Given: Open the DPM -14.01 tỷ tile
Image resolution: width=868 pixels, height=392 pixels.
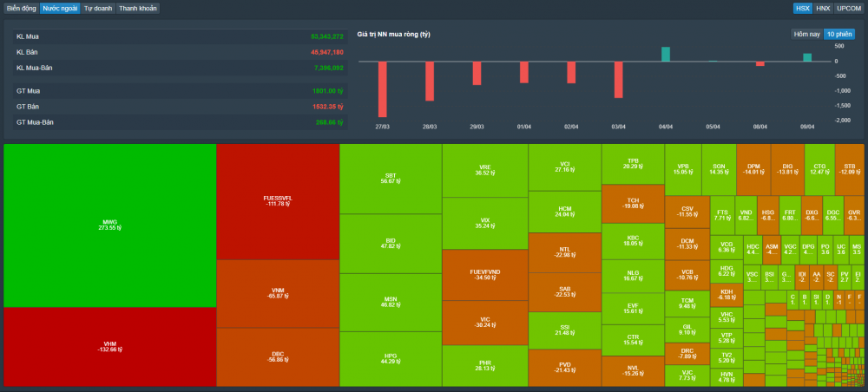Looking at the screenshot, I should pyautogui.click(x=753, y=169).
